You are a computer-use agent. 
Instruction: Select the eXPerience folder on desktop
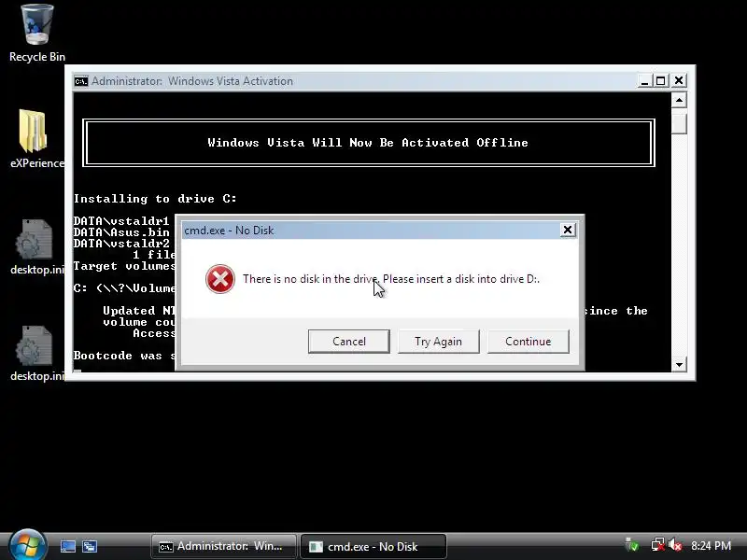[x=36, y=138]
